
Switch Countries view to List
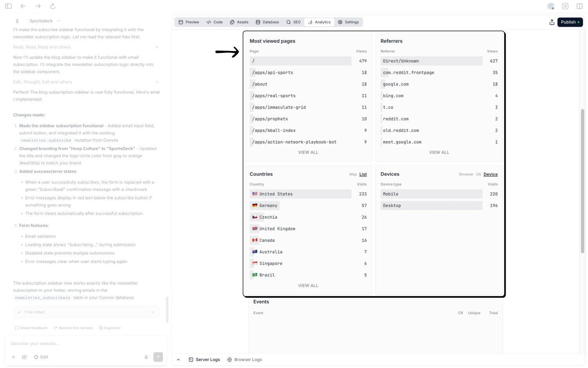[x=363, y=174]
